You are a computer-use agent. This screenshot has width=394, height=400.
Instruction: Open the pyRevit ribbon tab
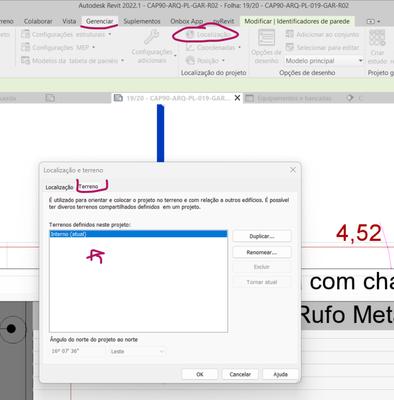223,21
